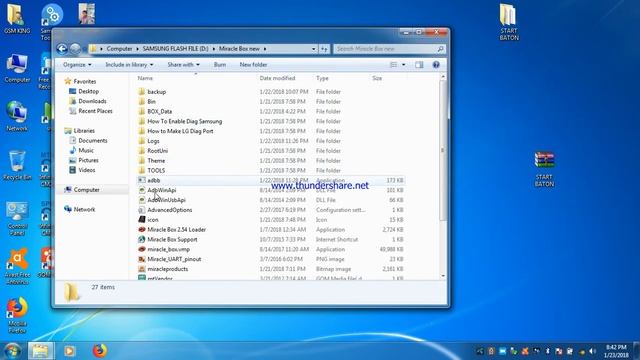The height and width of the screenshot is (360, 640).
Task: Select the backup folder icon
Action: (x=142, y=91)
